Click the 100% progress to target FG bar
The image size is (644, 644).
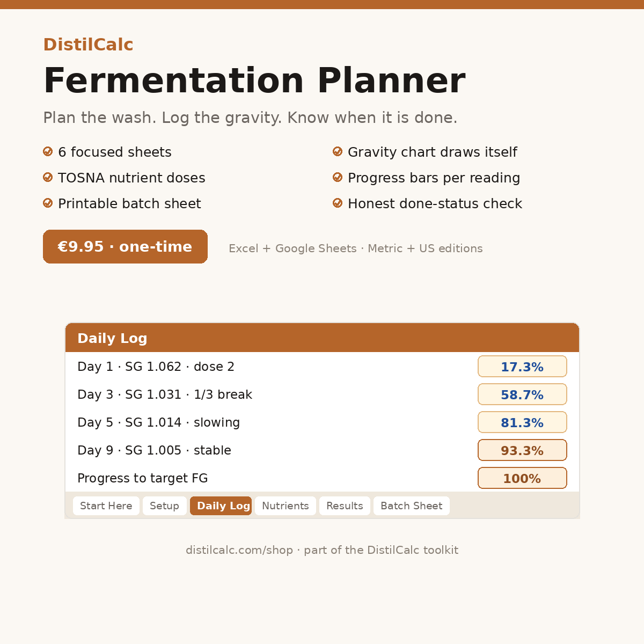[522, 478]
